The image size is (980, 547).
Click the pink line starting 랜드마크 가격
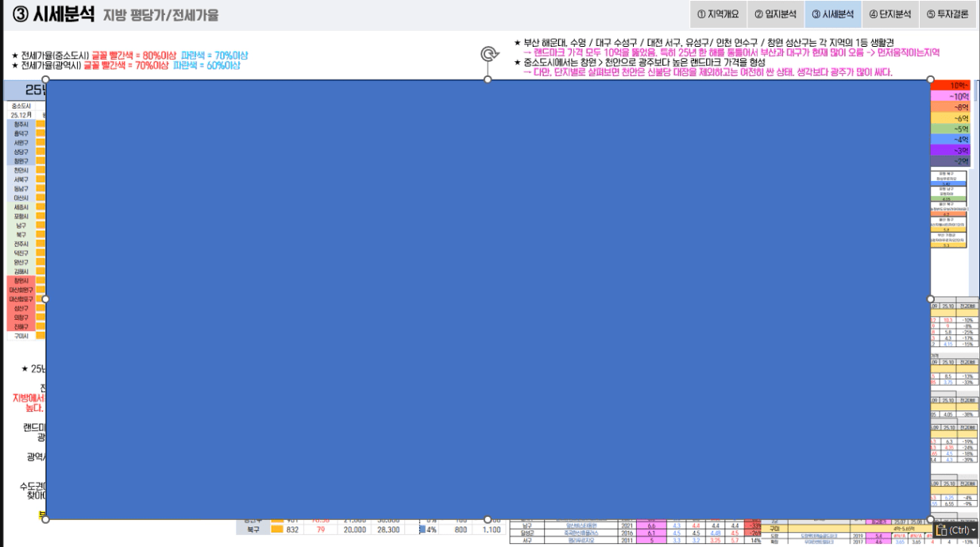[731, 52]
